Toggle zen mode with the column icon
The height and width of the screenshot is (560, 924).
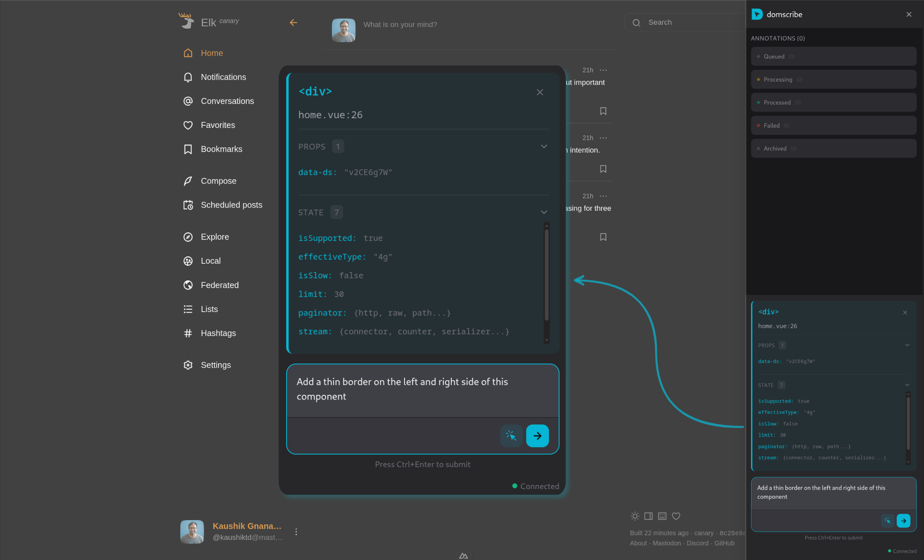648,516
